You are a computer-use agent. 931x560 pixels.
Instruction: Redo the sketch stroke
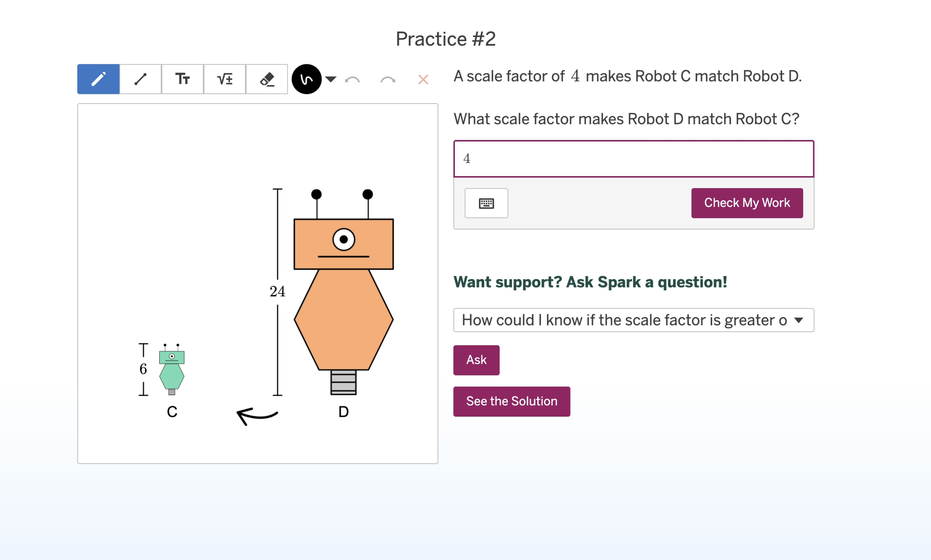388,80
